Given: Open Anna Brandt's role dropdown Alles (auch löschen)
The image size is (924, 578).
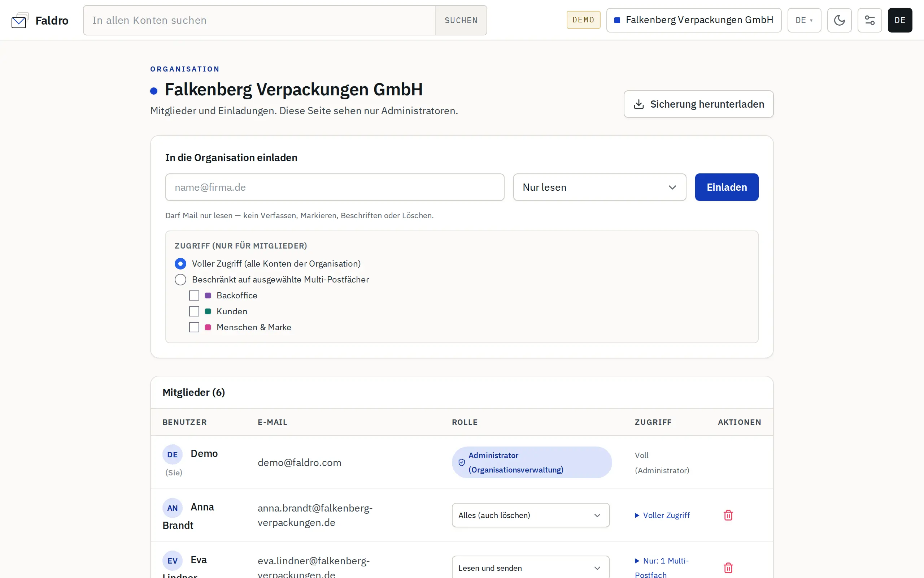Looking at the screenshot, I should pyautogui.click(x=530, y=515).
